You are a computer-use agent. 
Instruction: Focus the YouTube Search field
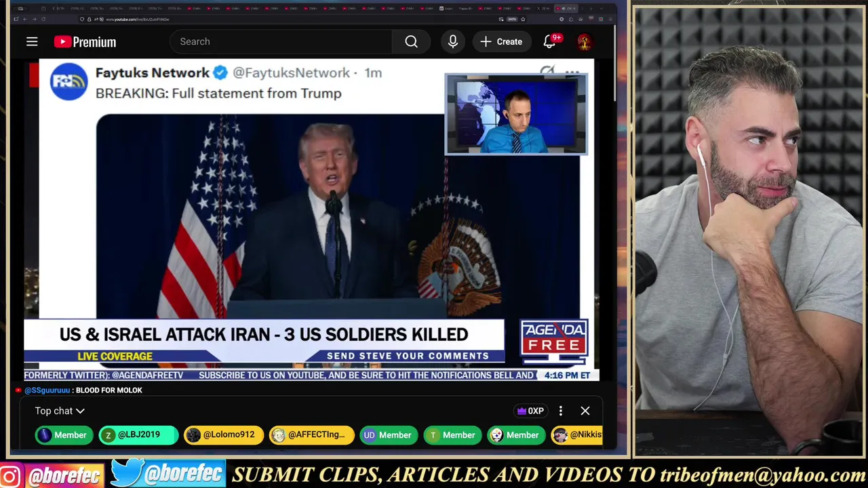(x=281, y=42)
